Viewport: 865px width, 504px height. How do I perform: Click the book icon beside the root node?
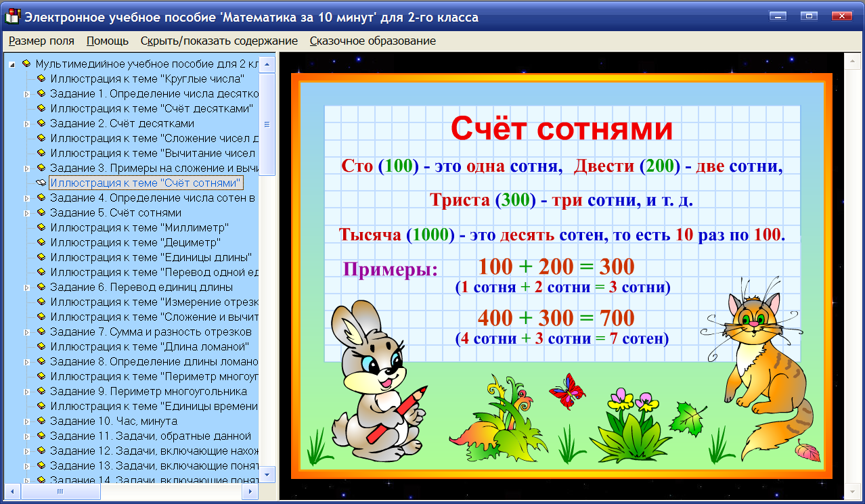(x=27, y=65)
